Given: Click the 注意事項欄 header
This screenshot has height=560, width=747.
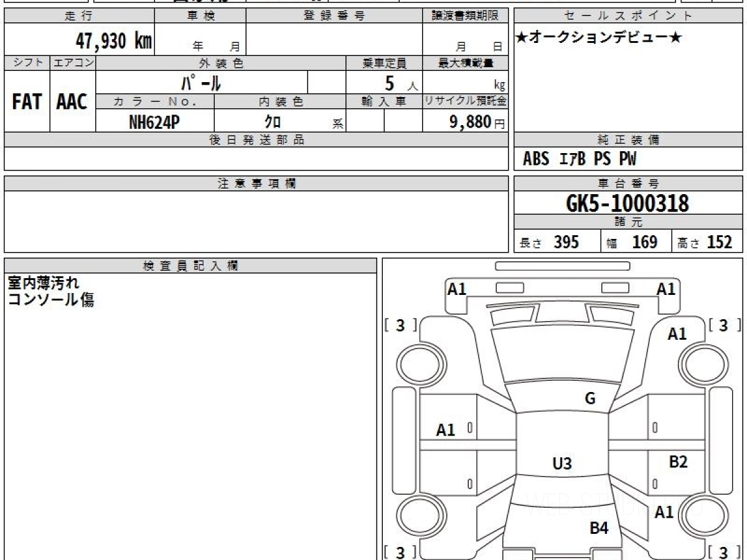Looking at the screenshot, I should coord(256,184).
